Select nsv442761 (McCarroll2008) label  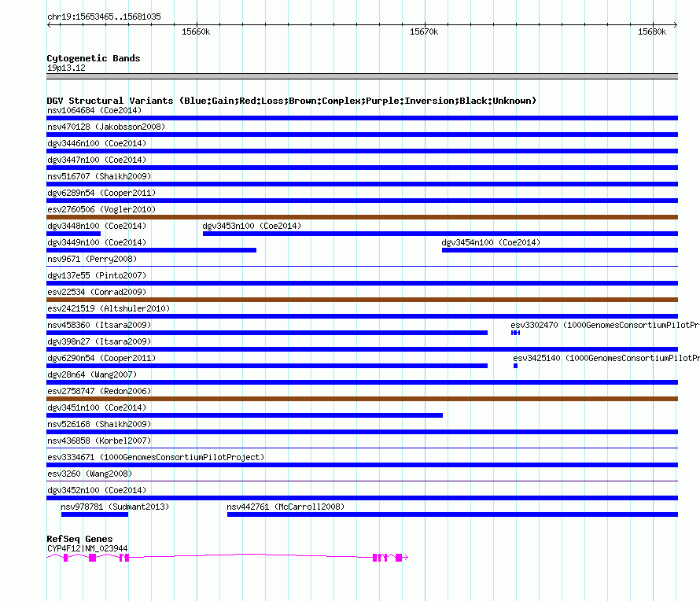click(286, 507)
